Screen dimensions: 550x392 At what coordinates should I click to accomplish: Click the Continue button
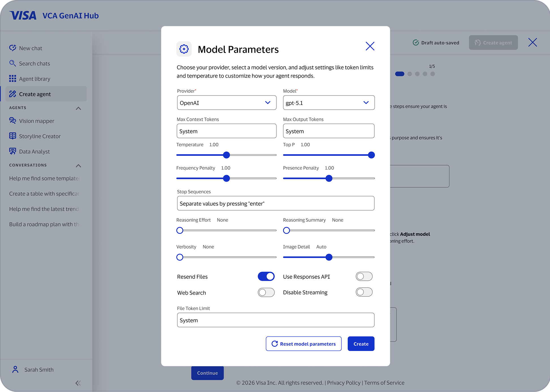pos(207,373)
